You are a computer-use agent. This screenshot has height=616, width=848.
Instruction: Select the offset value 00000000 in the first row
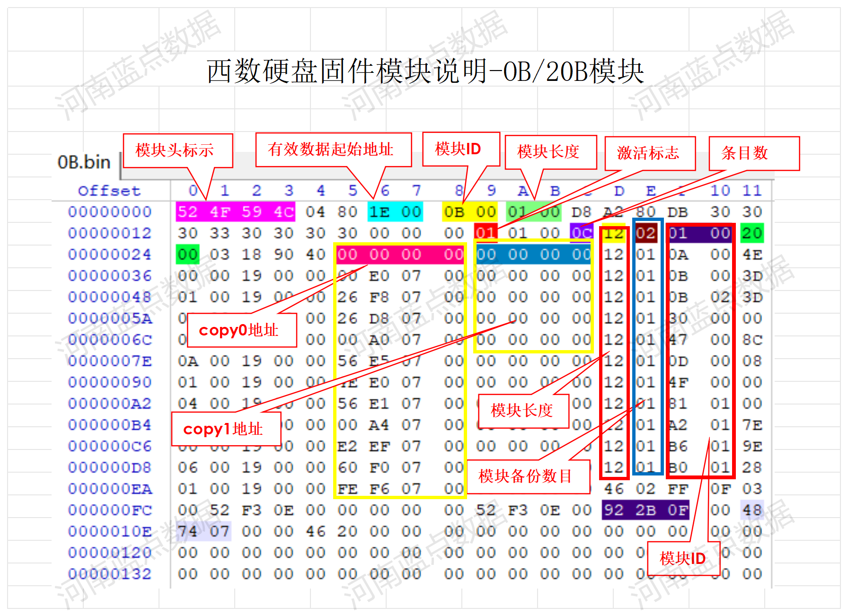110,212
